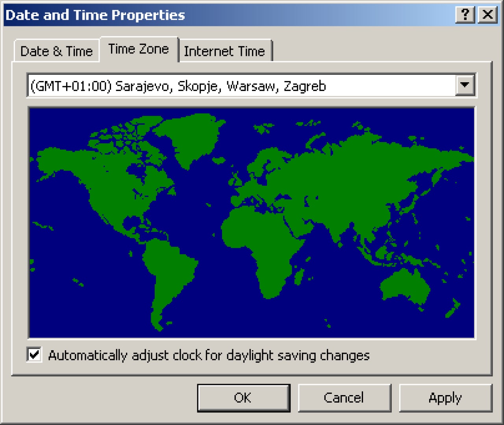Click the Cancel button
The height and width of the screenshot is (425, 504).
click(x=344, y=398)
